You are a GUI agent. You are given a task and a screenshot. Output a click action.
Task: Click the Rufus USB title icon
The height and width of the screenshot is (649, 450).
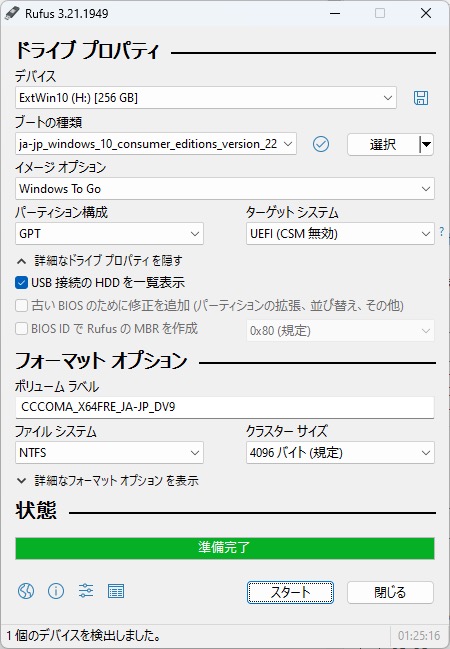[x=12, y=13]
